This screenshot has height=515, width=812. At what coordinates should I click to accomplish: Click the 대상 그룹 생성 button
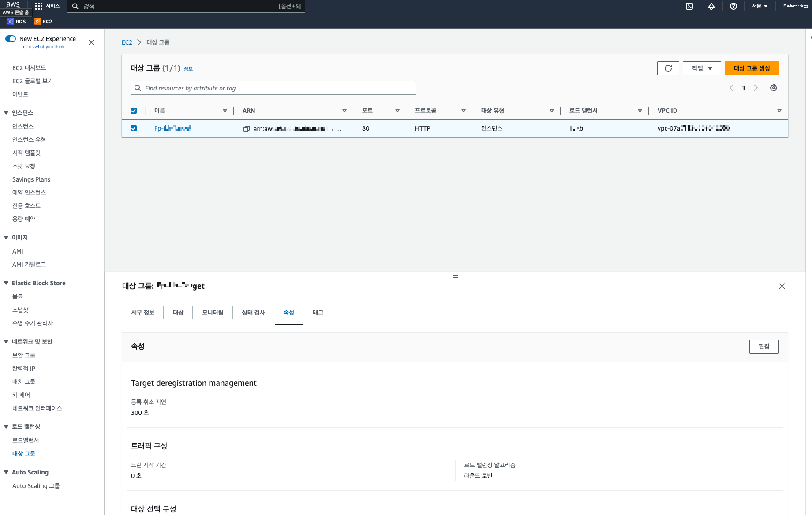[x=752, y=68]
